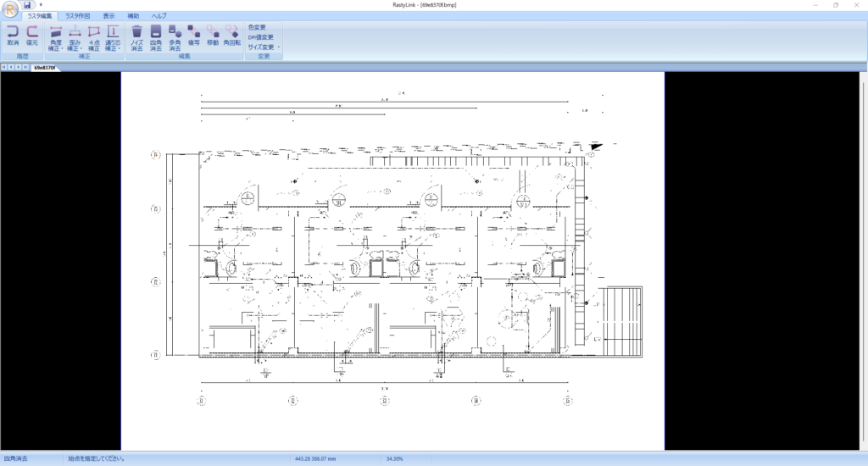Activate the 移動 move tool
The image size is (868, 466).
pos(213,36)
